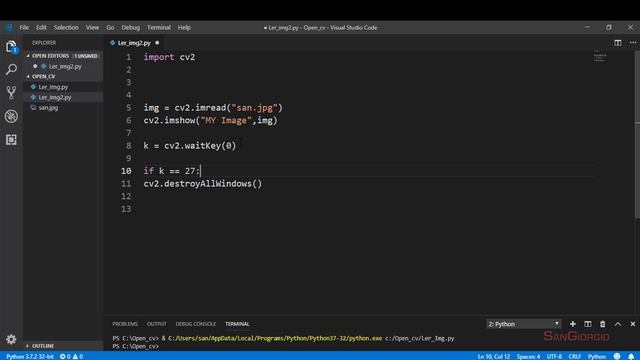The width and height of the screenshot is (640, 360).
Task: Open the View menu
Action: (x=92, y=27)
